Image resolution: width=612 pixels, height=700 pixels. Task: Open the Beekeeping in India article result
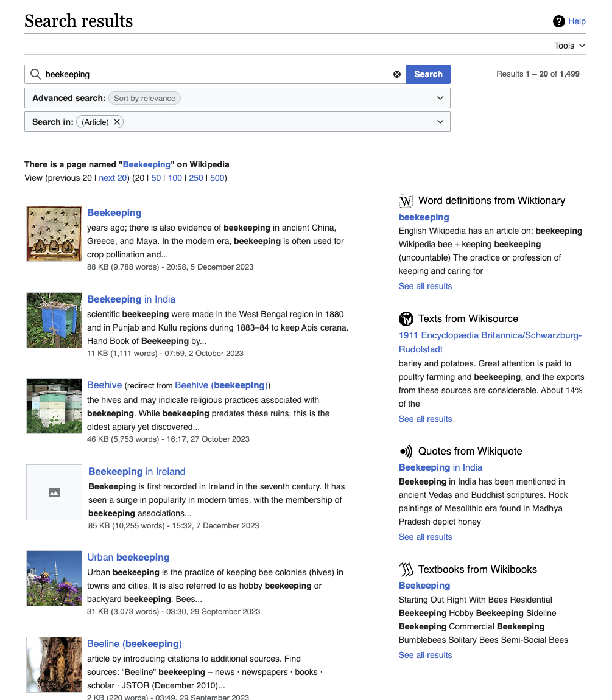coord(131,299)
